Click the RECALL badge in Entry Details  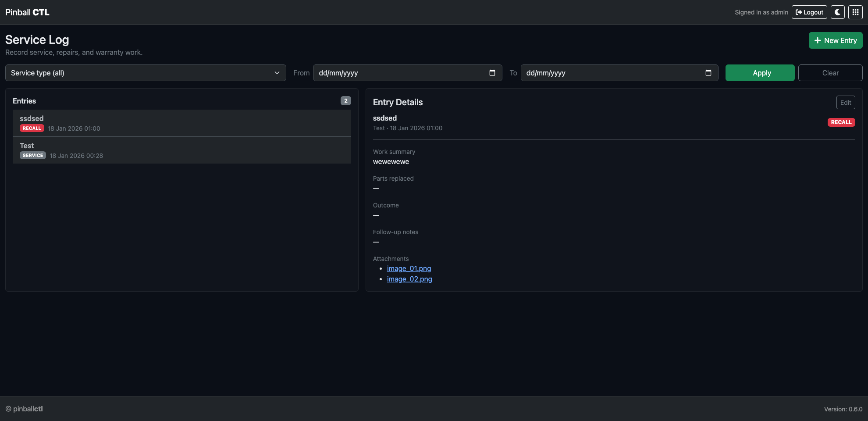point(841,122)
